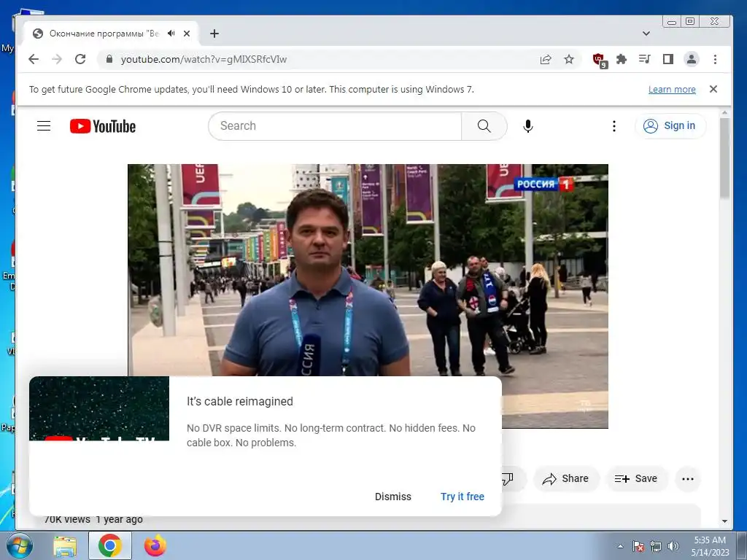The width and height of the screenshot is (747, 560).
Task: Open the Extensions puzzle menu
Action: (622, 59)
